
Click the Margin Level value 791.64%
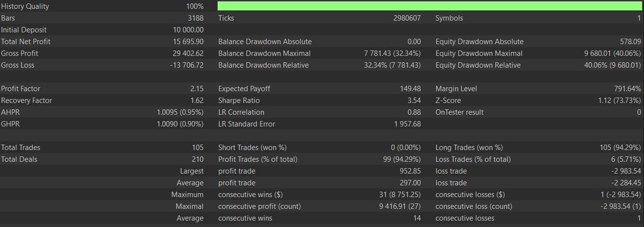tap(627, 89)
